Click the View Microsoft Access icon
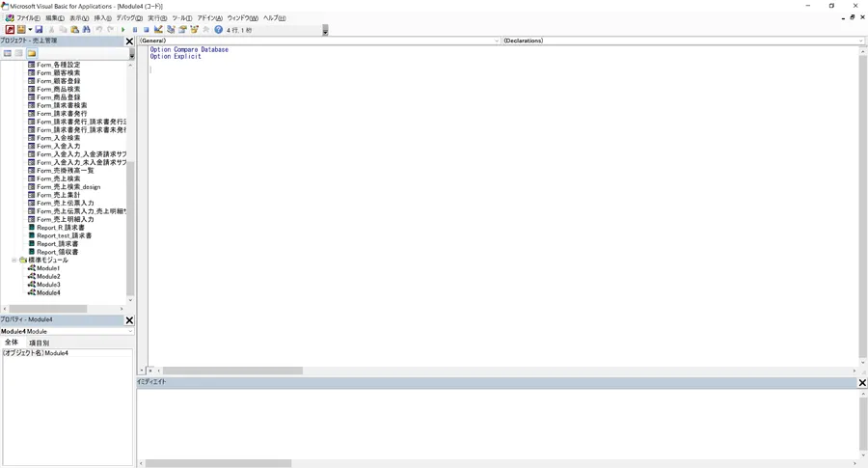The width and height of the screenshot is (868, 468). tap(10, 30)
